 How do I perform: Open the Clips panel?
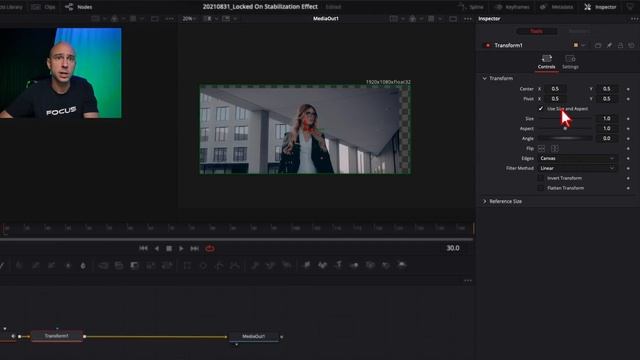click(x=44, y=7)
